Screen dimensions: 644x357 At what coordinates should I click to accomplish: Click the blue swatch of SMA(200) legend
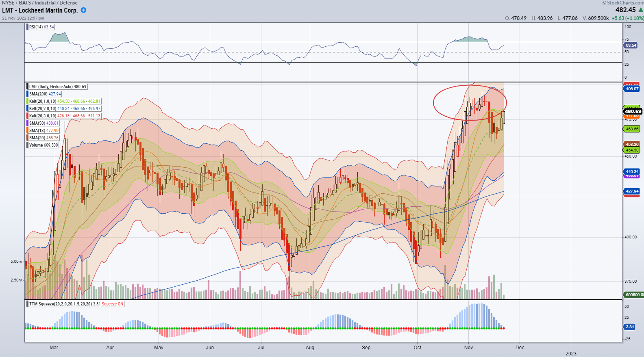(28, 94)
